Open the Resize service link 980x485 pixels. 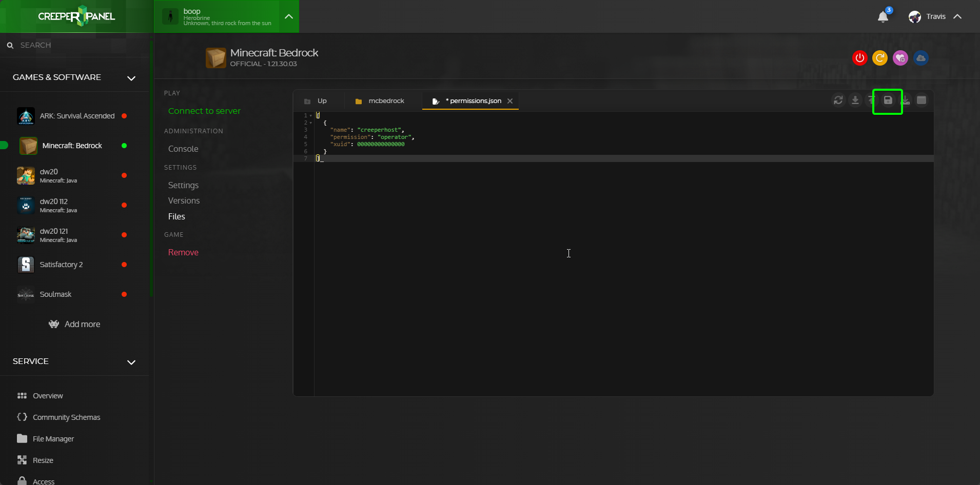[43, 460]
